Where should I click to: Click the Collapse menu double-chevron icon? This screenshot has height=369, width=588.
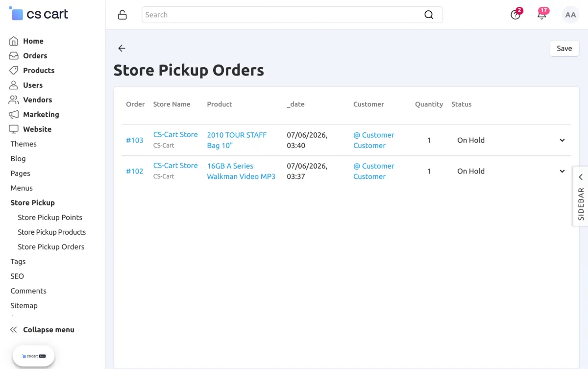14,330
